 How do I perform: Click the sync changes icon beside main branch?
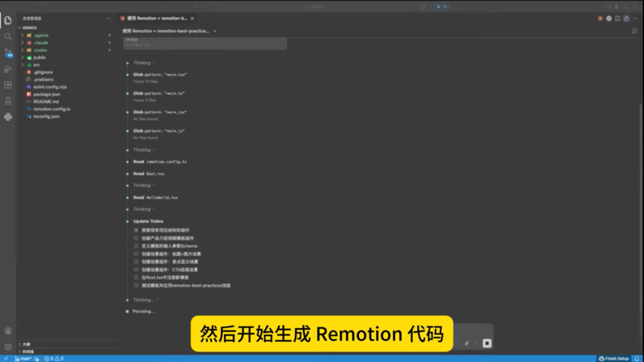pyautogui.click(x=36, y=359)
